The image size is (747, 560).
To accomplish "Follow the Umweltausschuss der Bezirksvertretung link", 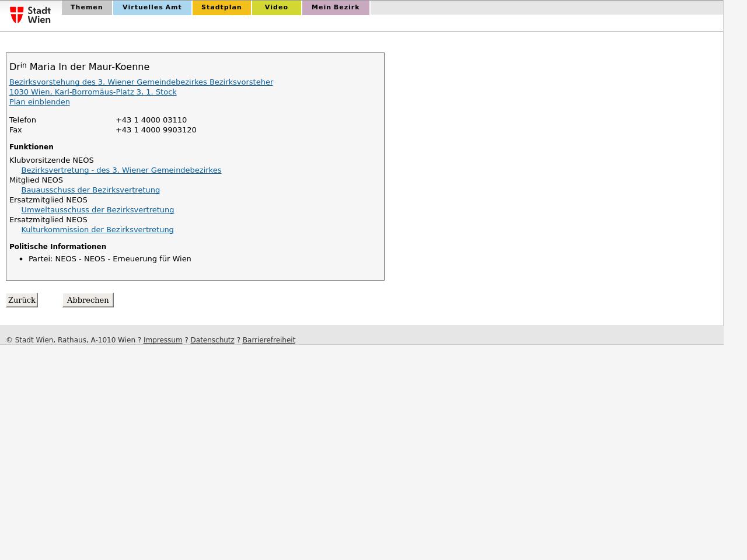I will tap(97, 210).
